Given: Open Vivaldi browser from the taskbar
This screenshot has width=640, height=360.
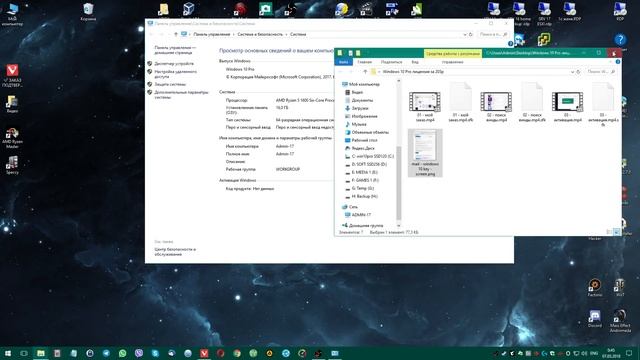Looking at the screenshot, I should click(x=204, y=353).
